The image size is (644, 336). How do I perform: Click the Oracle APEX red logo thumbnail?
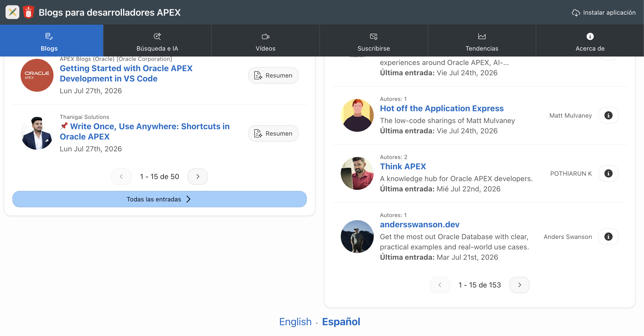point(37,75)
